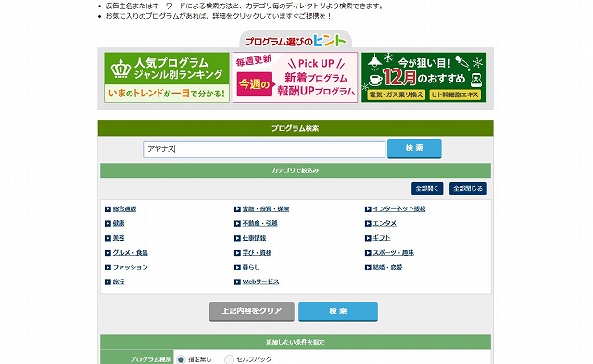
Task: Click the arrow icon next to ファッション
Action: pos(107,268)
